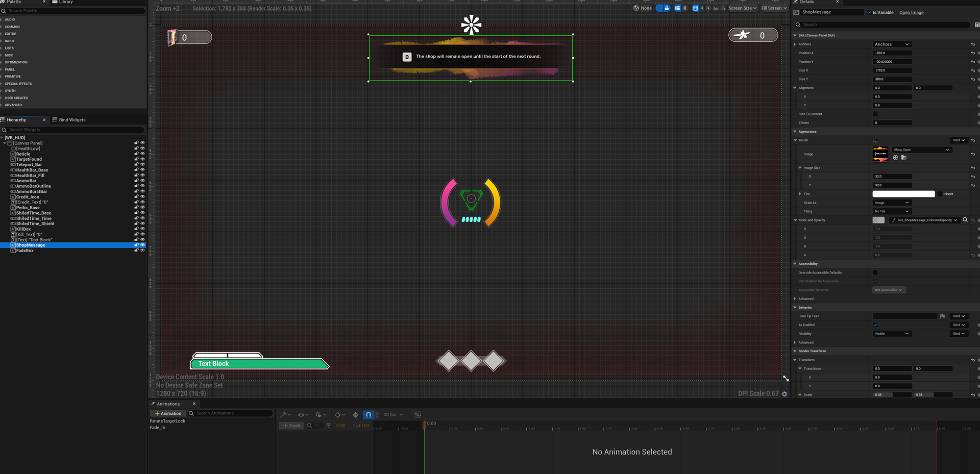Toggle sequencer snapping magnet icon

(x=369, y=415)
